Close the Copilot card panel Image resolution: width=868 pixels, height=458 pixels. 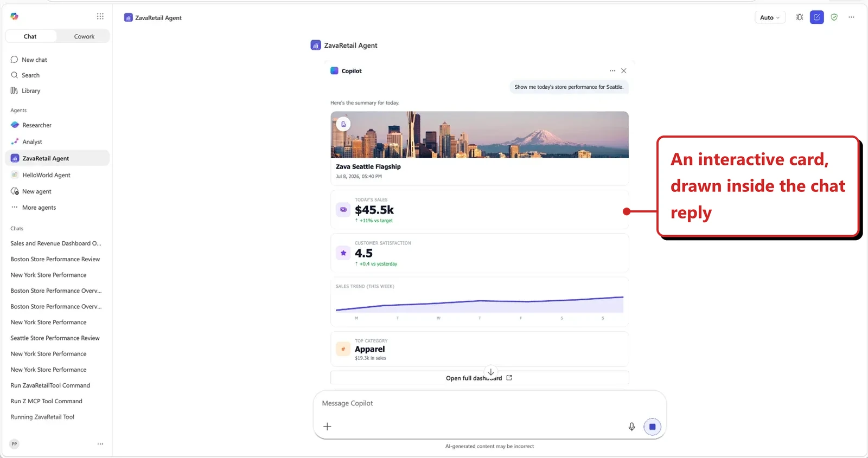[x=624, y=71]
